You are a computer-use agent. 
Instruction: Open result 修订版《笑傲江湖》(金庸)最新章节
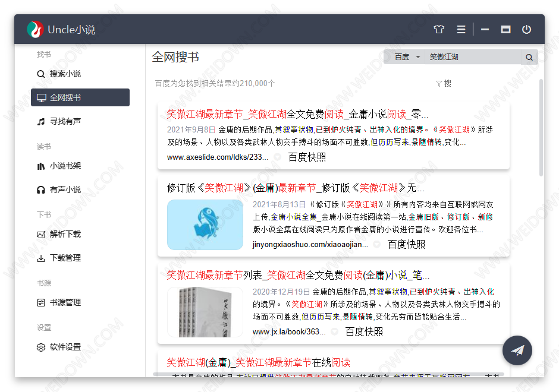tap(296, 188)
